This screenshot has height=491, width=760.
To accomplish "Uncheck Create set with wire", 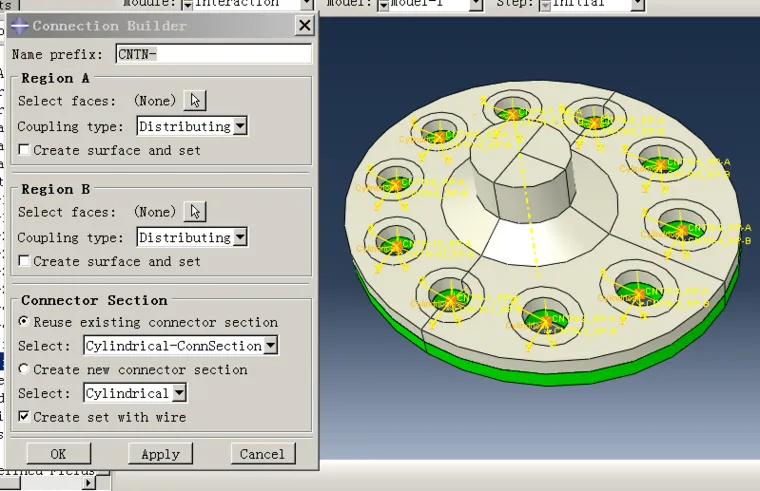I will pos(24,416).
